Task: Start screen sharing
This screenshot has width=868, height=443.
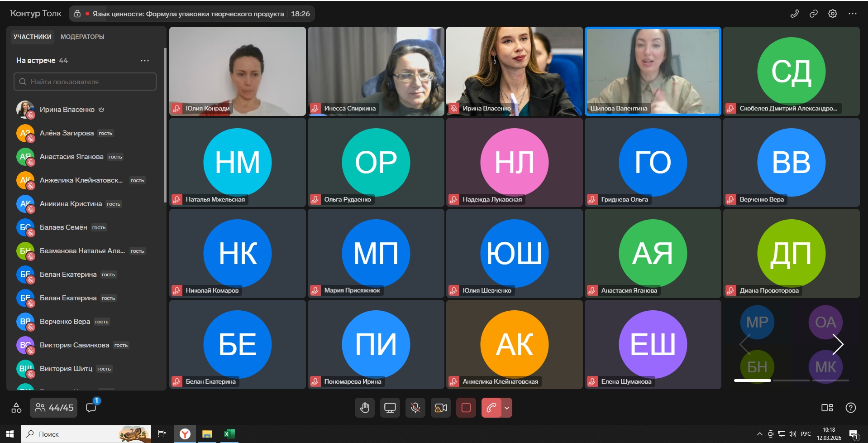Action: 390,408
